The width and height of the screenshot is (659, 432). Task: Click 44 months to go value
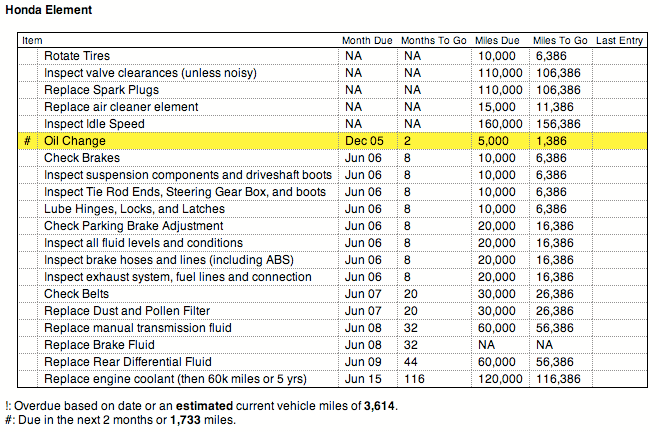pos(411,362)
